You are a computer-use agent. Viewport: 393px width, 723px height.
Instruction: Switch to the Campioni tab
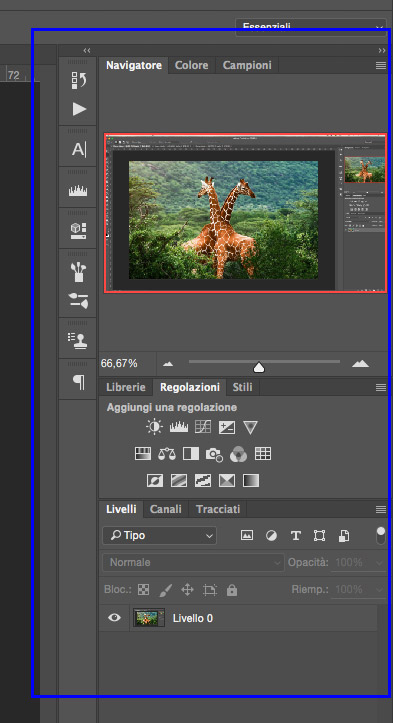pos(247,65)
